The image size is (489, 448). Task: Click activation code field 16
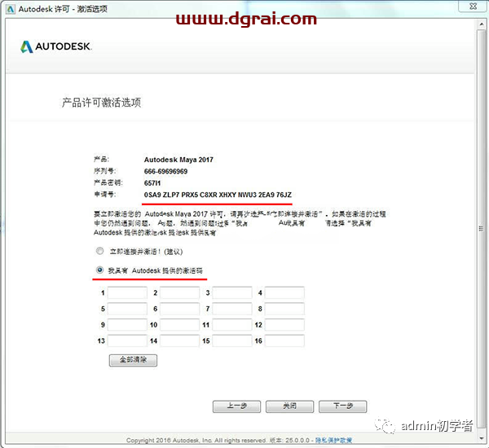(x=284, y=340)
